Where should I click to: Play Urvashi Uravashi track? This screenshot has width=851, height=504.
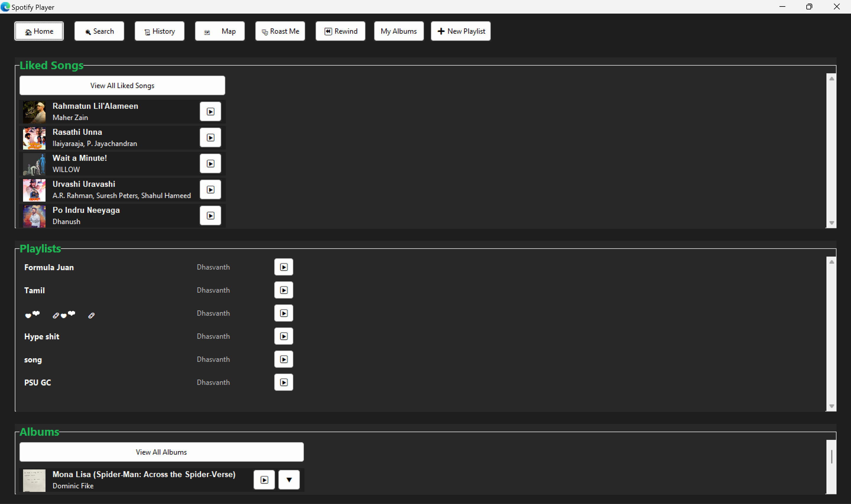210,189
